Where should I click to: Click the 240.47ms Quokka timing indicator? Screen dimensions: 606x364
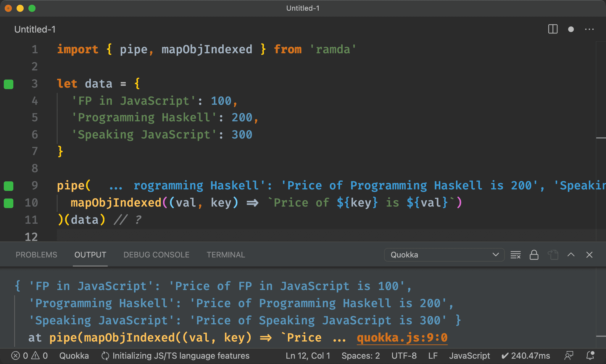(x=526, y=356)
